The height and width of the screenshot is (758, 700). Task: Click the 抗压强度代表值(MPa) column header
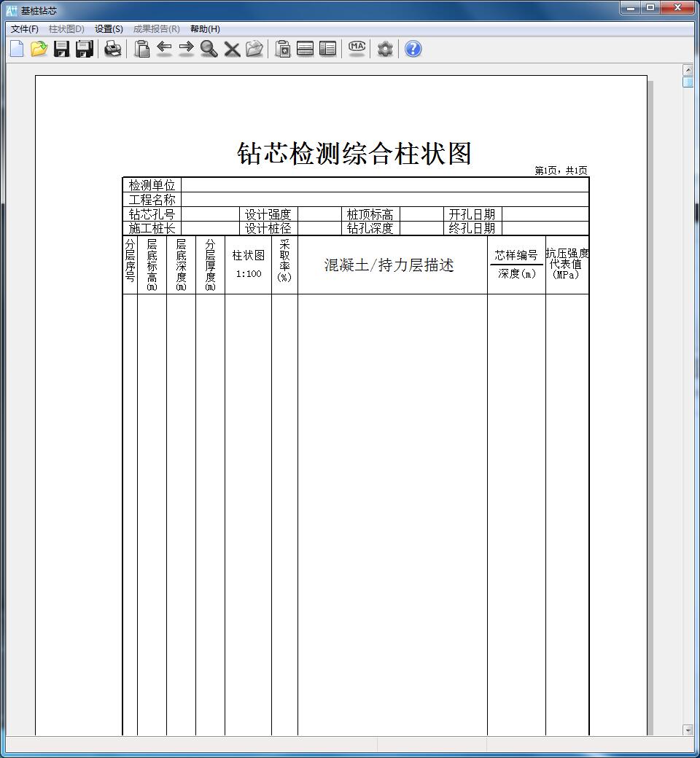[x=567, y=264]
